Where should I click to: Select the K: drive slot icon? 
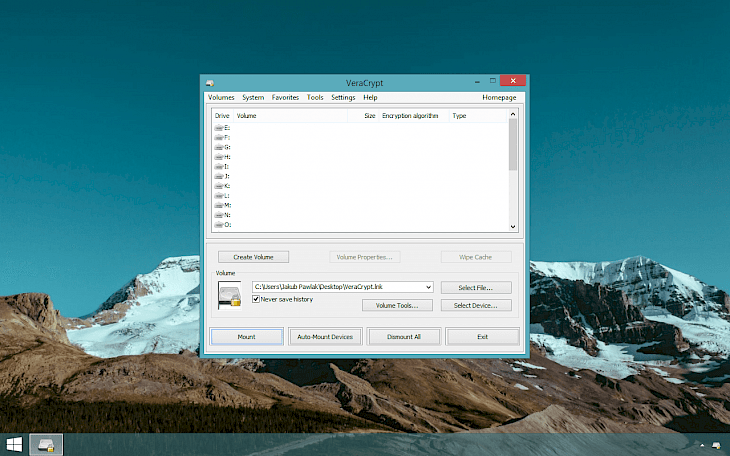[x=219, y=186]
